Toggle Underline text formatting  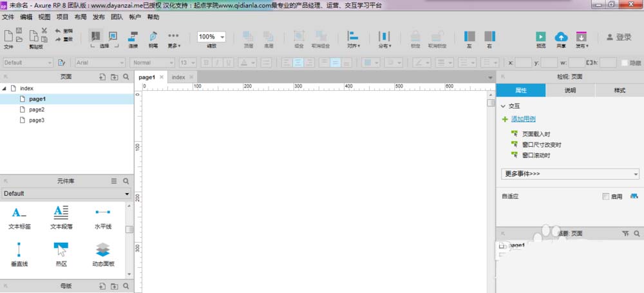pyautogui.click(x=229, y=62)
